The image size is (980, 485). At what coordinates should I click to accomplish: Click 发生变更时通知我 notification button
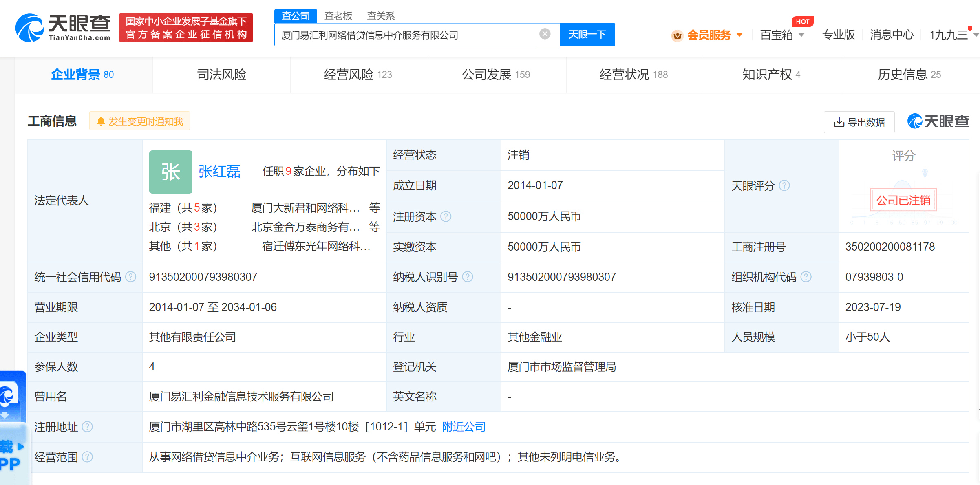coord(140,121)
